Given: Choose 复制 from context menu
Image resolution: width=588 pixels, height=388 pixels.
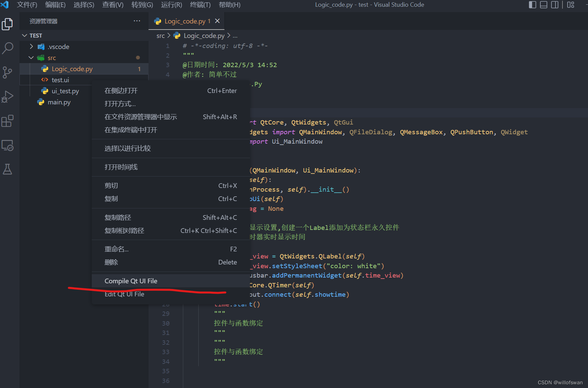Looking at the screenshot, I should tap(171, 199).
